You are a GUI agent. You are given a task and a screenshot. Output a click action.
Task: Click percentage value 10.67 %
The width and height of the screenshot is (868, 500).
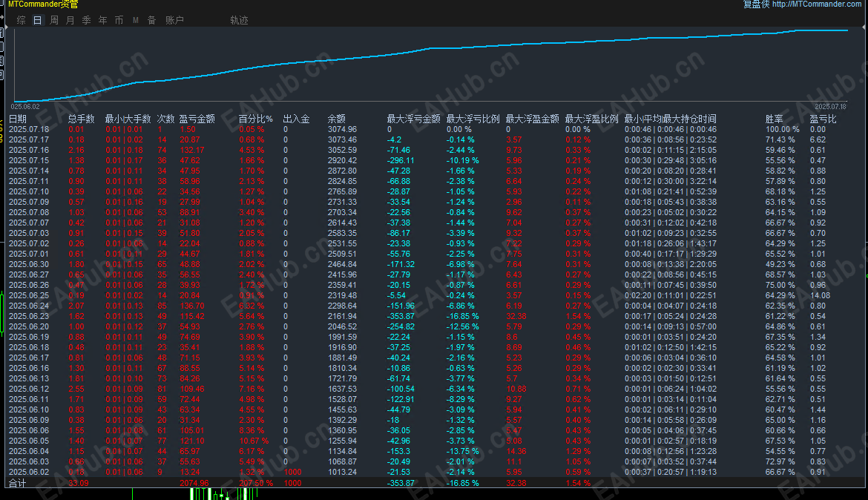click(254, 441)
